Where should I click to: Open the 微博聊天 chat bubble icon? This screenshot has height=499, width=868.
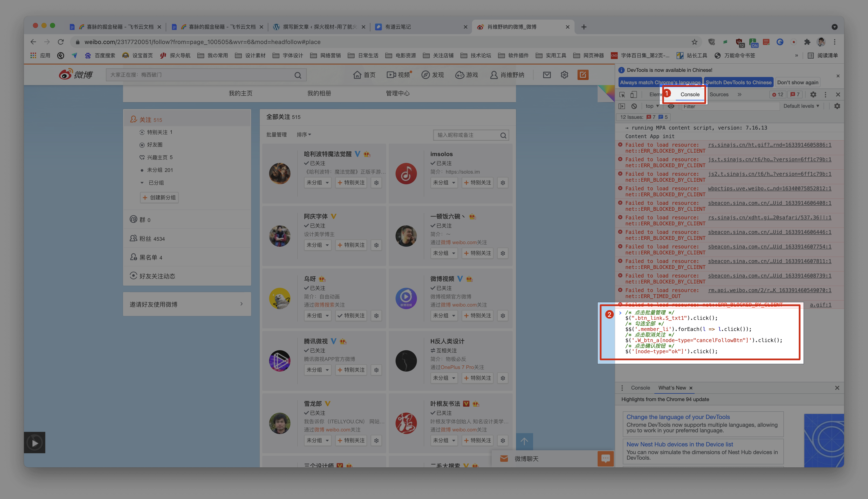click(606, 459)
